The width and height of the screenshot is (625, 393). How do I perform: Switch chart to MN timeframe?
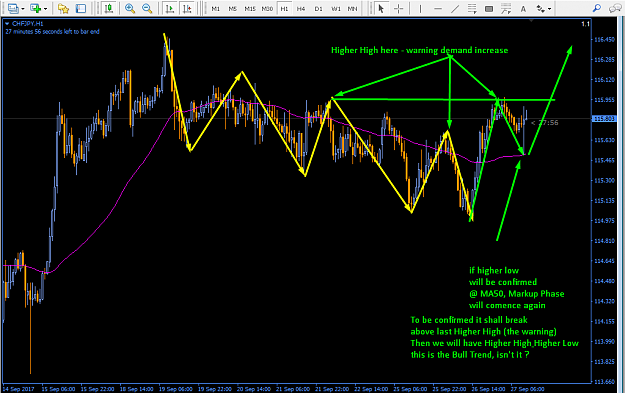(x=352, y=8)
